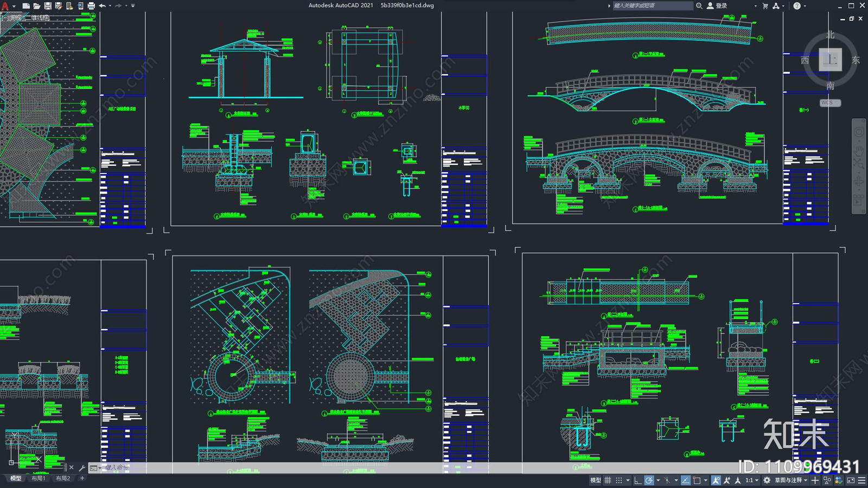Toggle the drawing grid display
The width and height of the screenshot is (868, 488).
pyautogui.click(x=608, y=480)
